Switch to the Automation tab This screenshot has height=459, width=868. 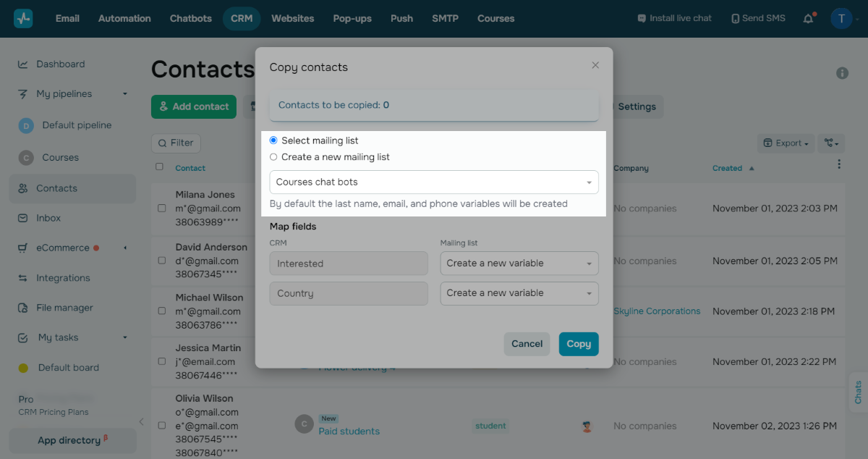[124, 19]
